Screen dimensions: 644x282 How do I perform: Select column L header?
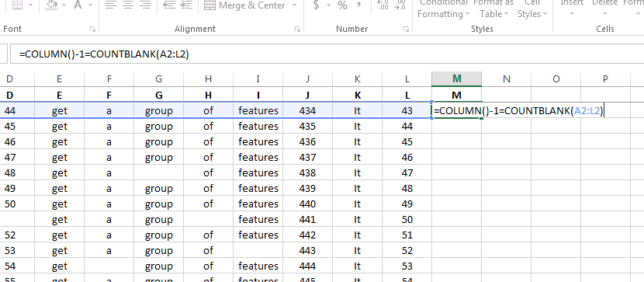(x=407, y=79)
